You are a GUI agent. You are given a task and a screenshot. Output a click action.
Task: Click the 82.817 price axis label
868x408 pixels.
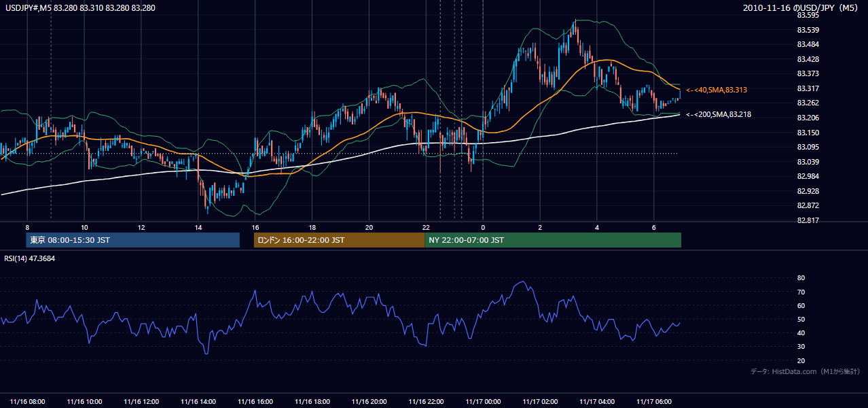coord(807,220)
